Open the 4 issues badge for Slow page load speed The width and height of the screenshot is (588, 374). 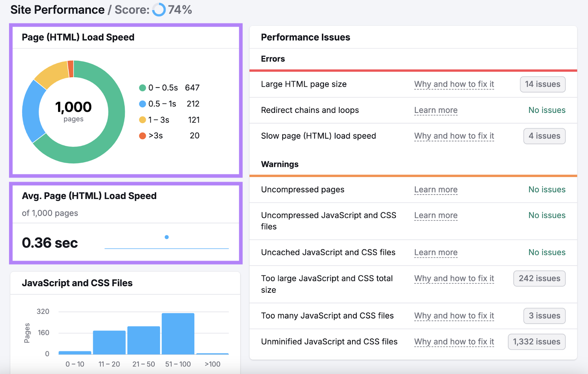tap(544, 136)
